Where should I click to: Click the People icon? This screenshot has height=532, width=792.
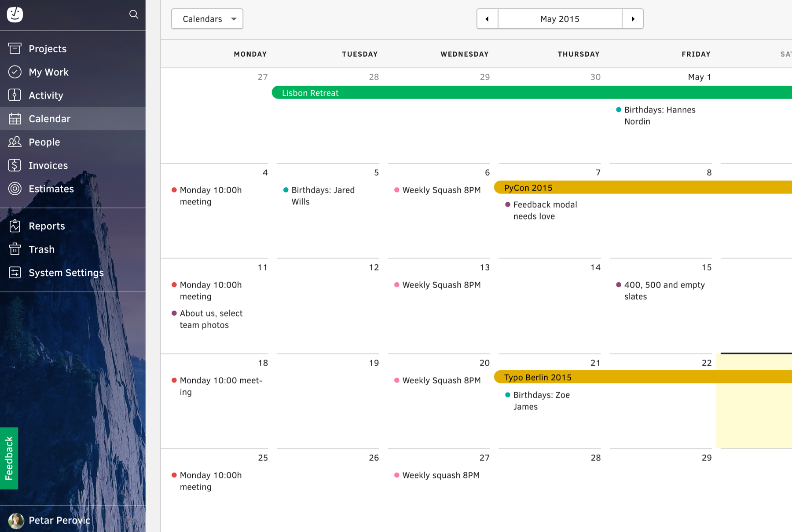(15, 142)
